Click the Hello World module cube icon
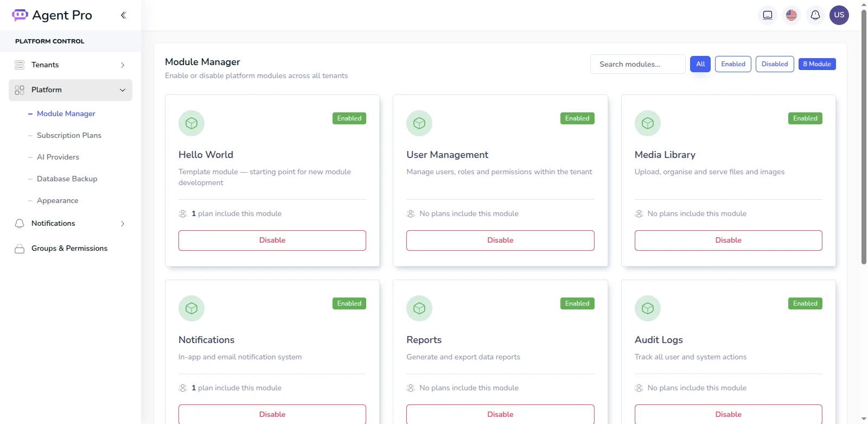This screenshot has height=424, width=868. (x=192, y=123)
